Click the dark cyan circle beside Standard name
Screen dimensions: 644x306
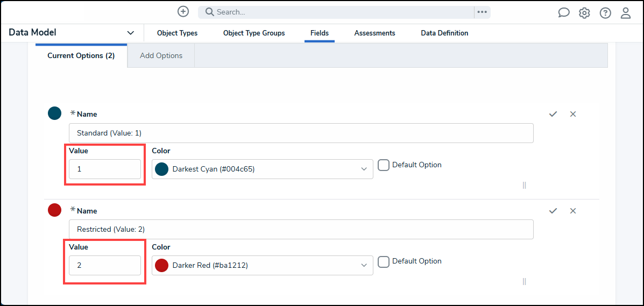coord(55,113)
